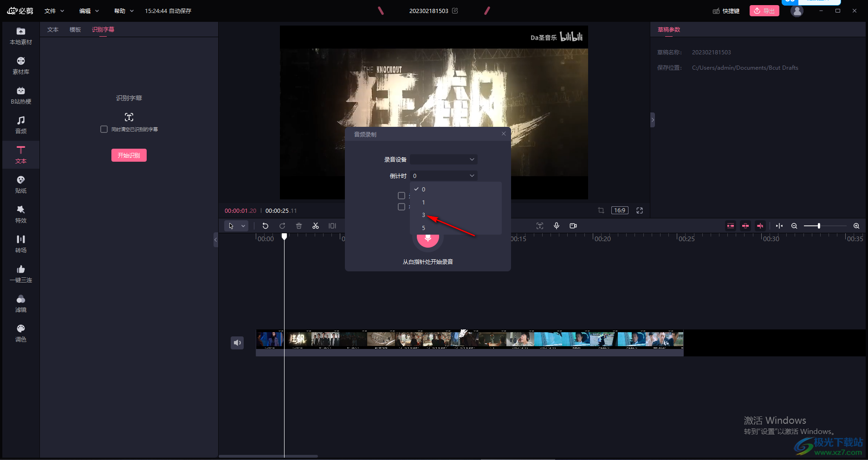
Task: Toggle the third pink preview-axis button
Action: [x=760, y=226]
